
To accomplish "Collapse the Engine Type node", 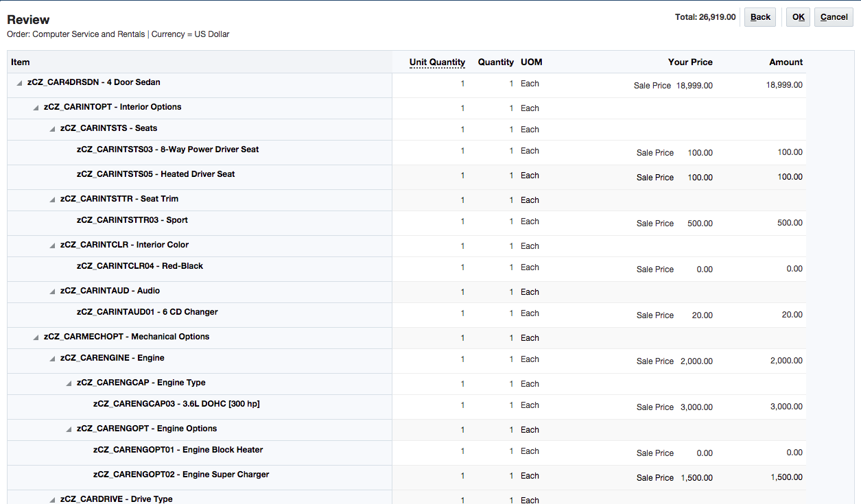I will [x=69, y=383].
